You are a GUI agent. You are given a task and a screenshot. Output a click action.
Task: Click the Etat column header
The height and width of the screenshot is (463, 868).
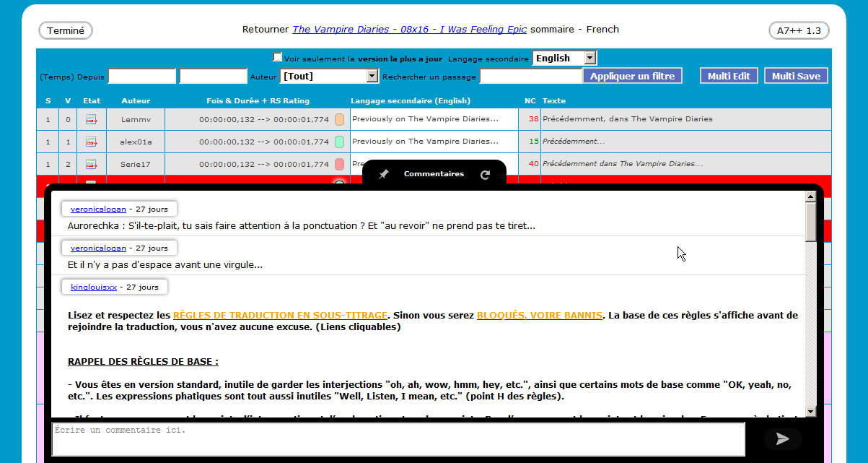(x=92, y=101)
